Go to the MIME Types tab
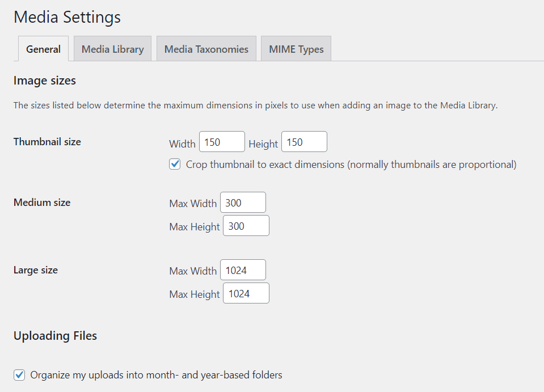This screenshot has height=392, width=544. tap(296, 49)
